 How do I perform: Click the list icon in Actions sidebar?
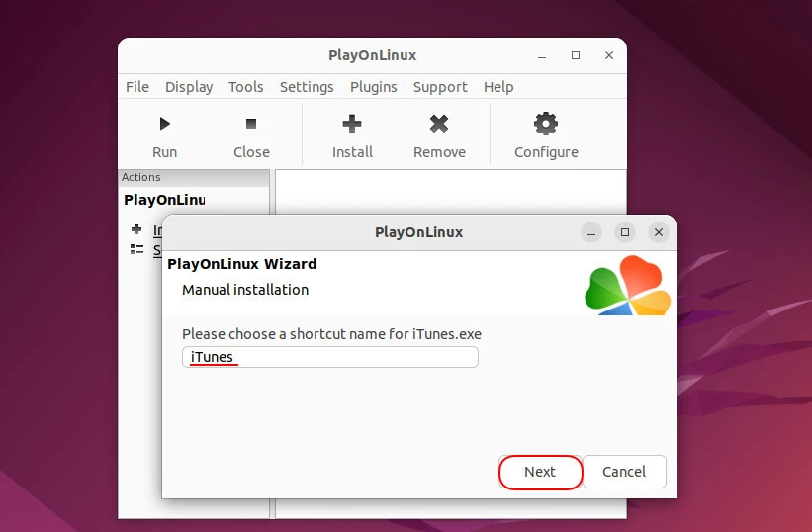[136, 250]
